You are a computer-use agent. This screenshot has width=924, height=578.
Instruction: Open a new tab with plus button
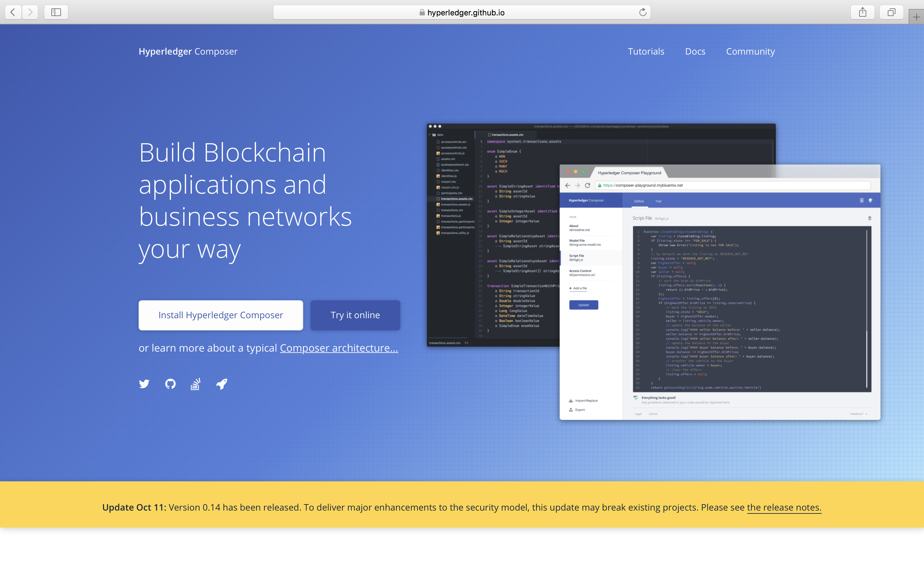[916, 17]
